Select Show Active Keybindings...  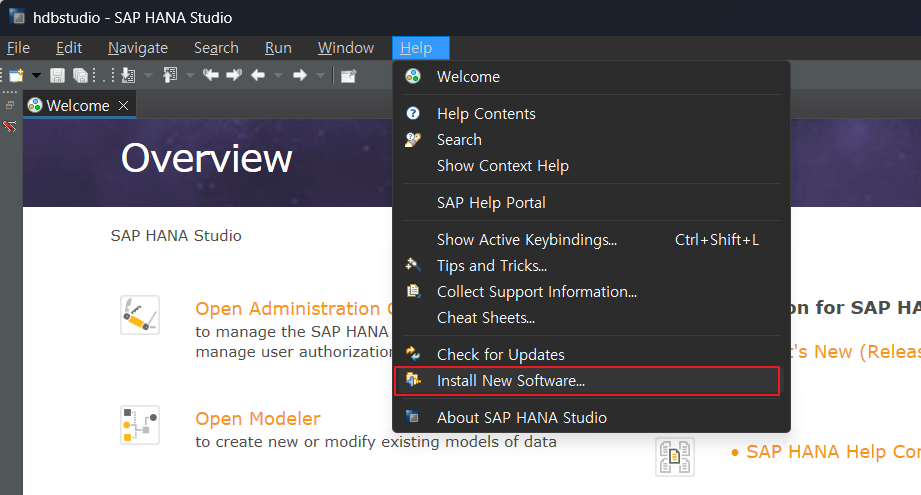(591, 240)
